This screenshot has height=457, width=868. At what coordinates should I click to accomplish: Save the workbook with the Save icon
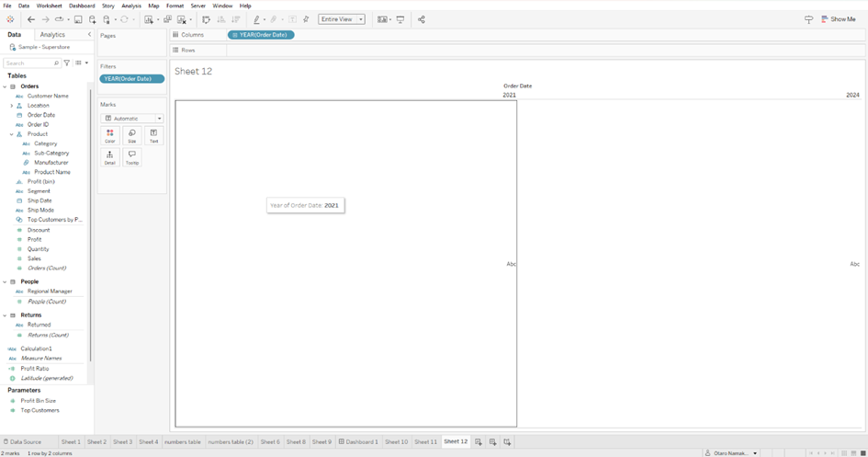pos(78,19)
